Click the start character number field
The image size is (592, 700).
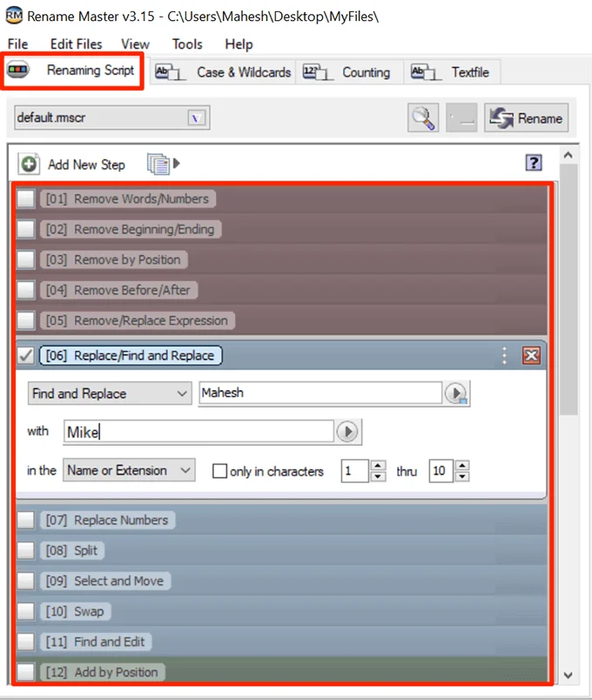pos(355,471)
